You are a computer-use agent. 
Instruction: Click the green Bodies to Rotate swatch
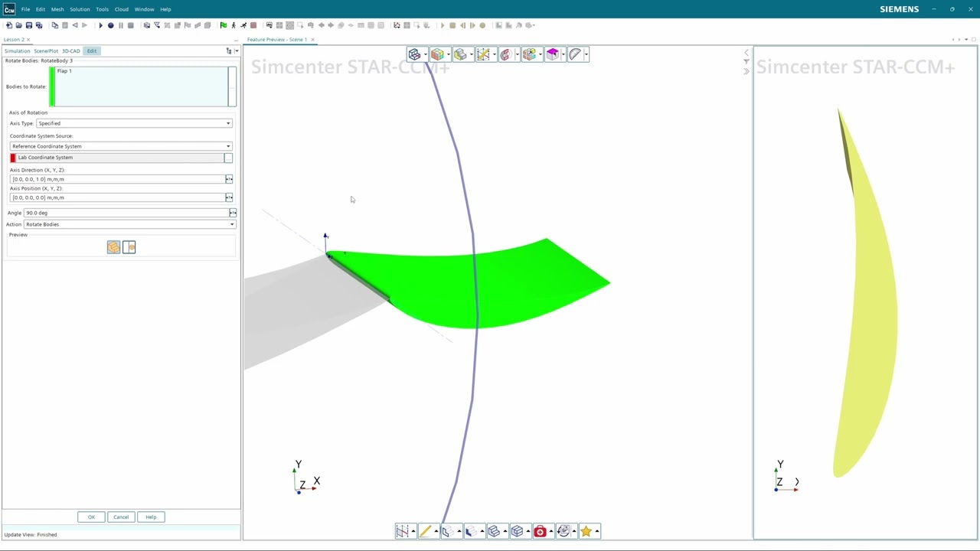pos(52,86)
